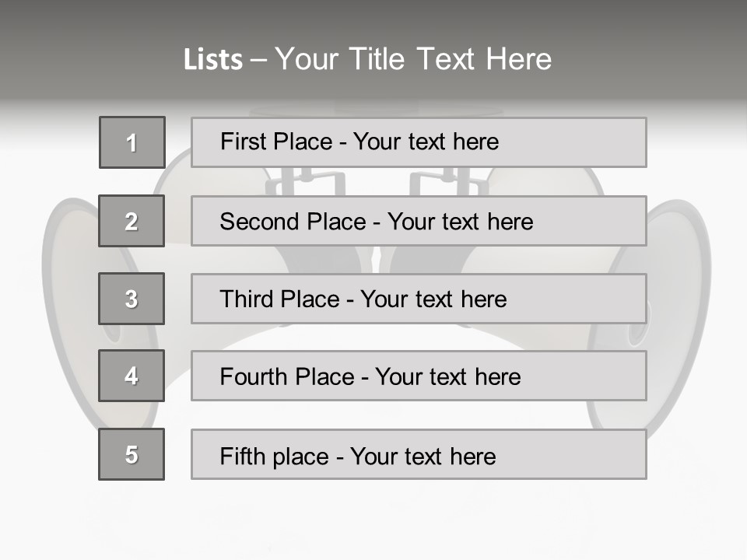Screen dimensions: 747x560
Task: Click the bold word Lists in title
Action: point(212,59)
